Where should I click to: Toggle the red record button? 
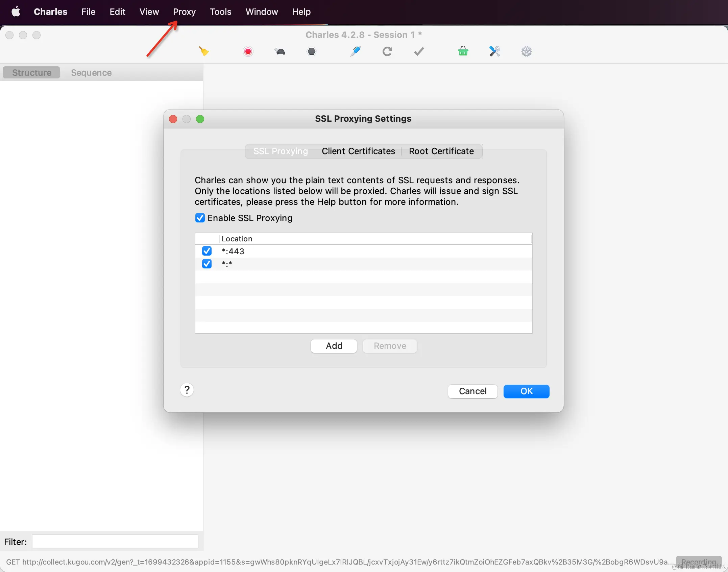(x=248, y=51)
